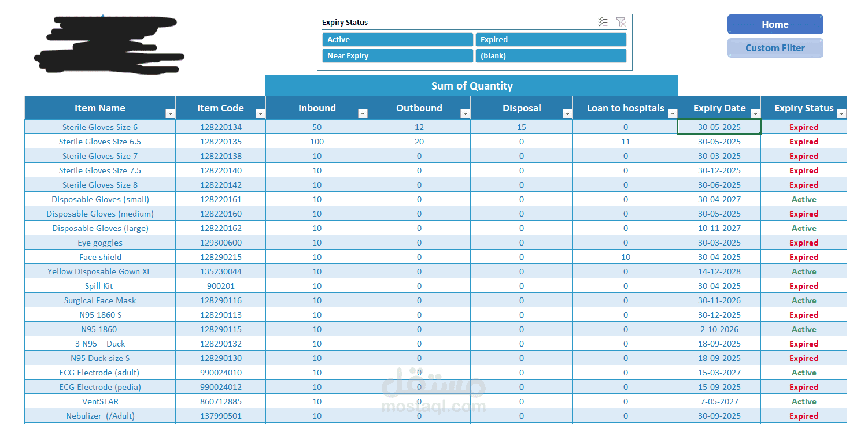Click expiry date 14-12-2028
The height and width of the screenshot is (424, 868).
[x=719, y=271]
